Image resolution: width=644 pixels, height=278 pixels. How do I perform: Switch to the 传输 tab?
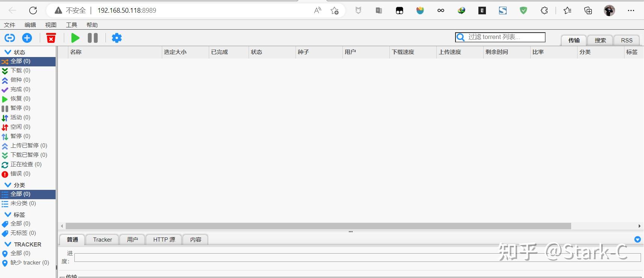(574, 40)
